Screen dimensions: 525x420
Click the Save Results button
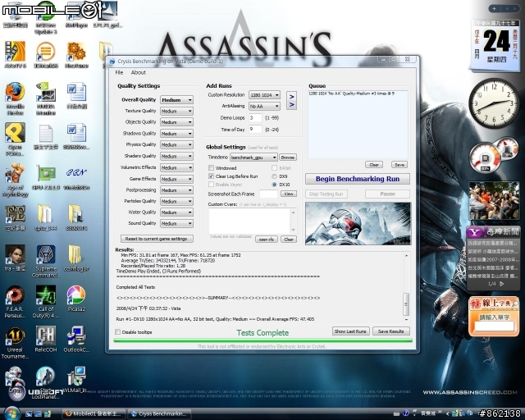pos(391,331)
